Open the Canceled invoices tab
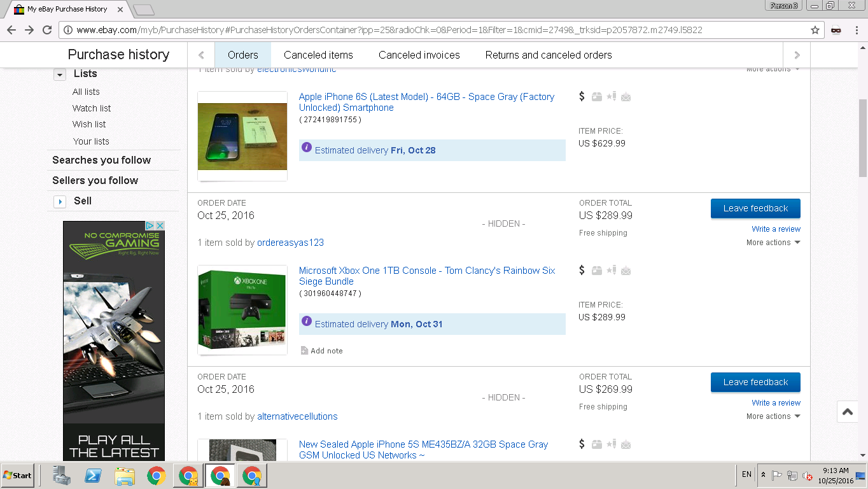 tap(419, 55)
